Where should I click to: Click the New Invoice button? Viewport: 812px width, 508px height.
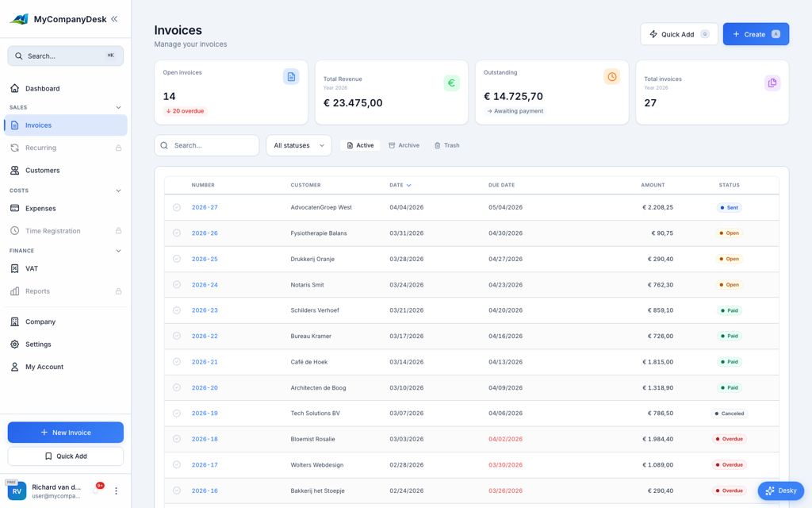(x=65, y=432)
